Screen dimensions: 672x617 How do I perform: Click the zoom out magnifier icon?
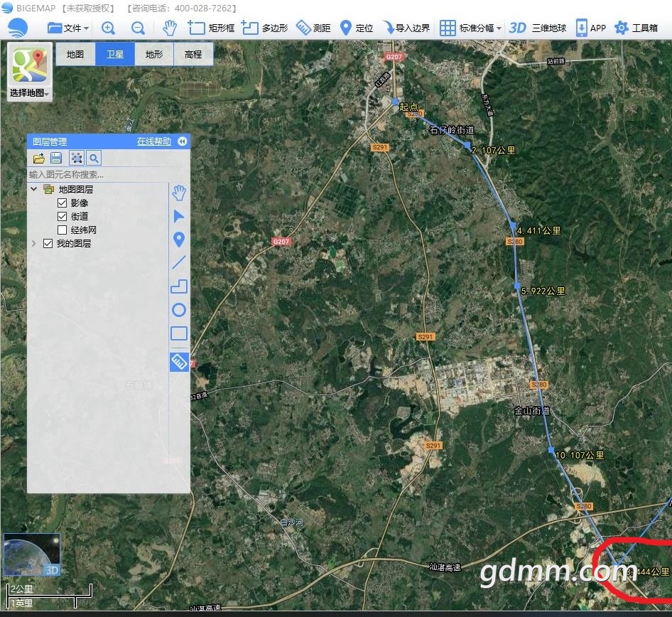point(138,28)
